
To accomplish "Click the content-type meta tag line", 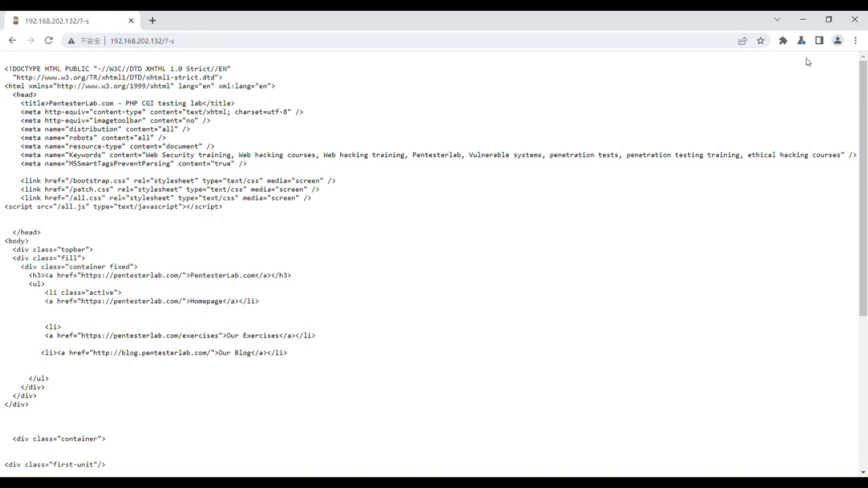I will click(x=161, y=113).
